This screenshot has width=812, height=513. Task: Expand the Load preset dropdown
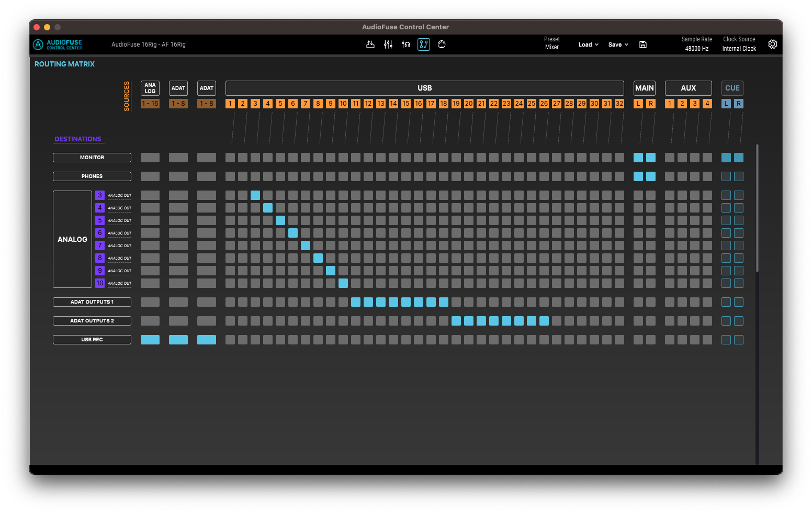589,44
